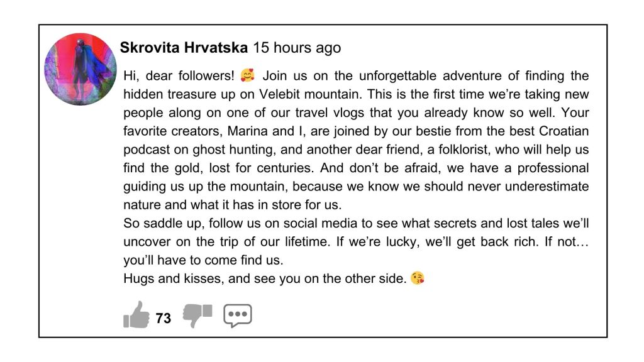Click the kissing face emoji at post end

point(417,278)
